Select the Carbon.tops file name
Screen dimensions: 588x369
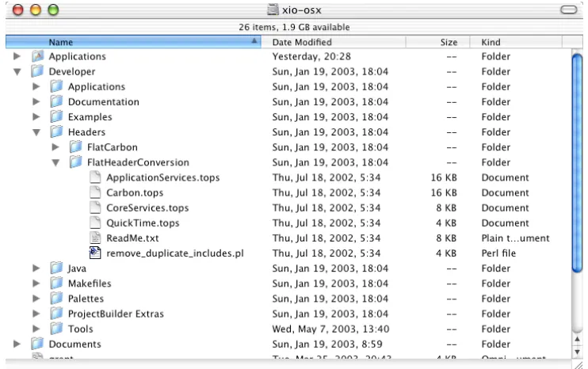point(135,192)
